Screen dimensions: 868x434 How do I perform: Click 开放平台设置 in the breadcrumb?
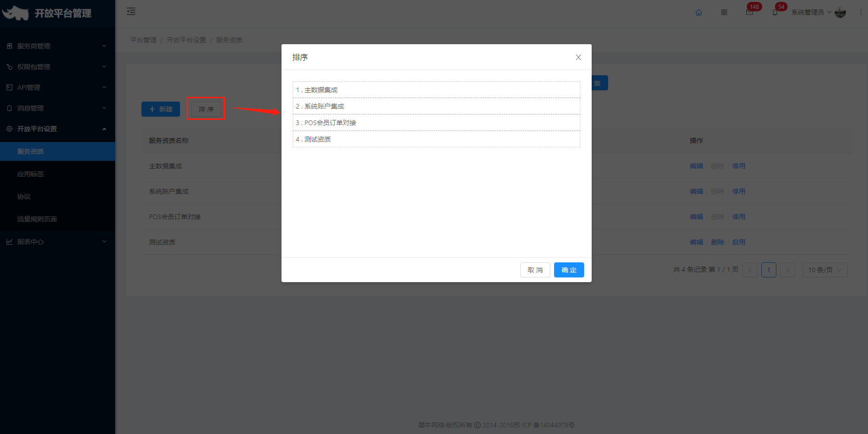coord(186,40)
